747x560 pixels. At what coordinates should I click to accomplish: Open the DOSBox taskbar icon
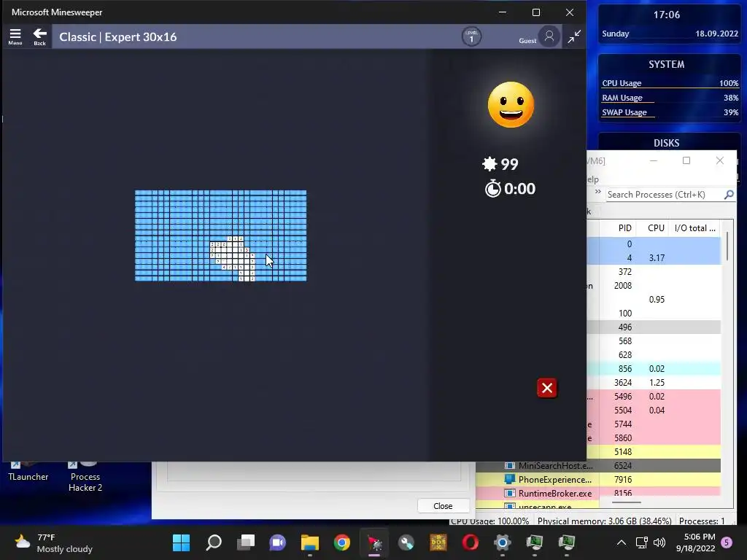[x=438, y=542]
